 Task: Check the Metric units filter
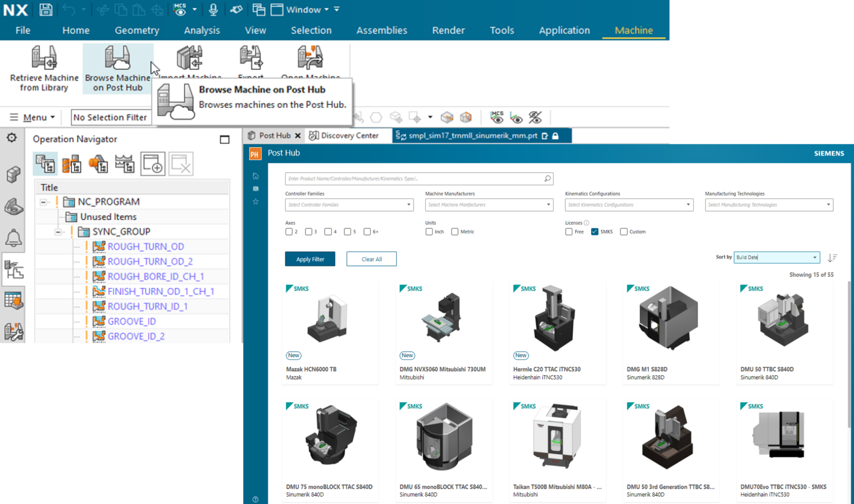click(454, 232)
